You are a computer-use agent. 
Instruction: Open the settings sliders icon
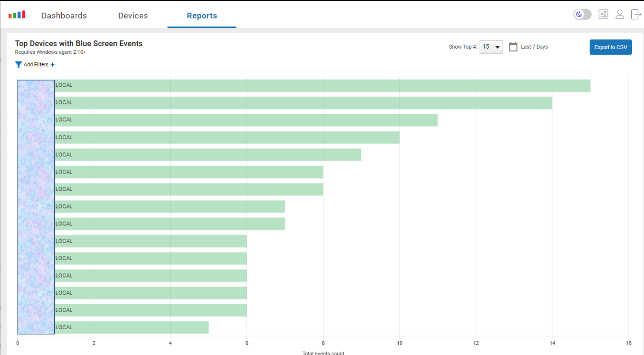coord(603,14)
